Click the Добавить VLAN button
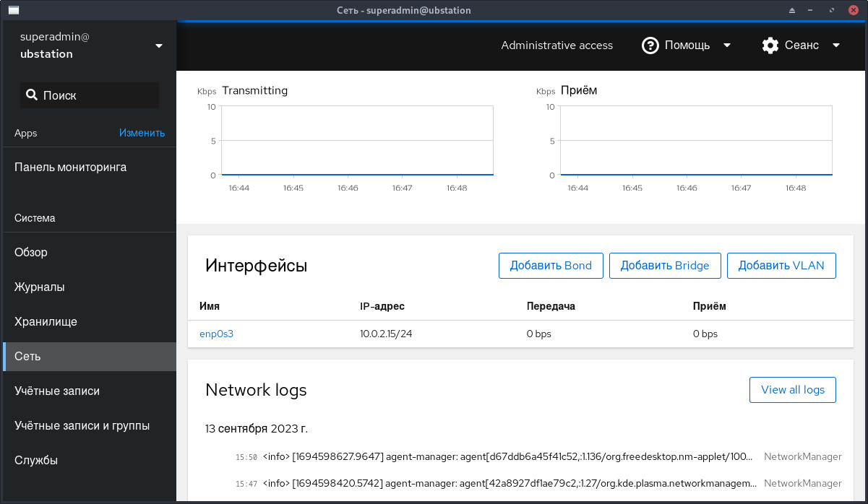Viewport: 868px width, 504px height. [x=781, y=266]
